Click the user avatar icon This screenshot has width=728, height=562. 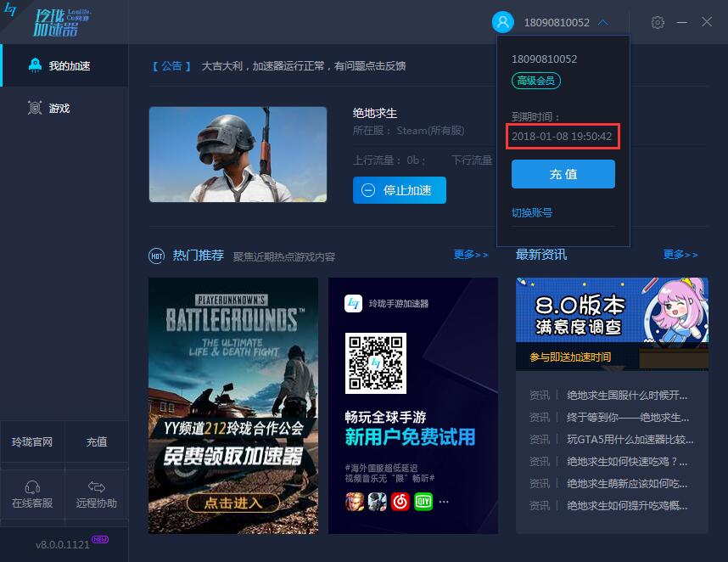(502, 21)
